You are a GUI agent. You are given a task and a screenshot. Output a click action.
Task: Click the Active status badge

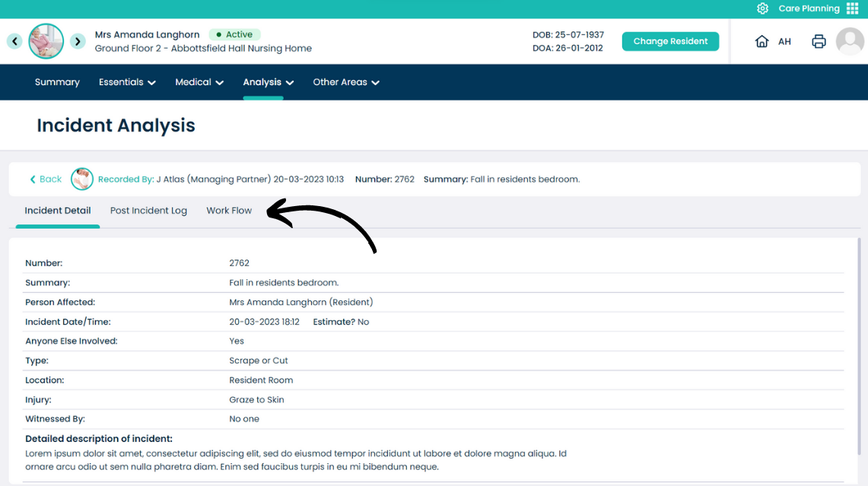pos(235,34)
